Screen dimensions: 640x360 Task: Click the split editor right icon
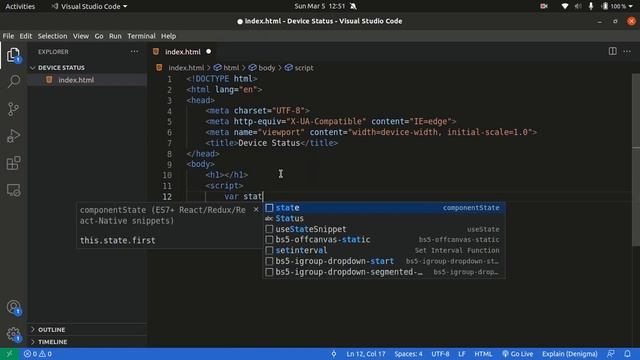[612, 51]
